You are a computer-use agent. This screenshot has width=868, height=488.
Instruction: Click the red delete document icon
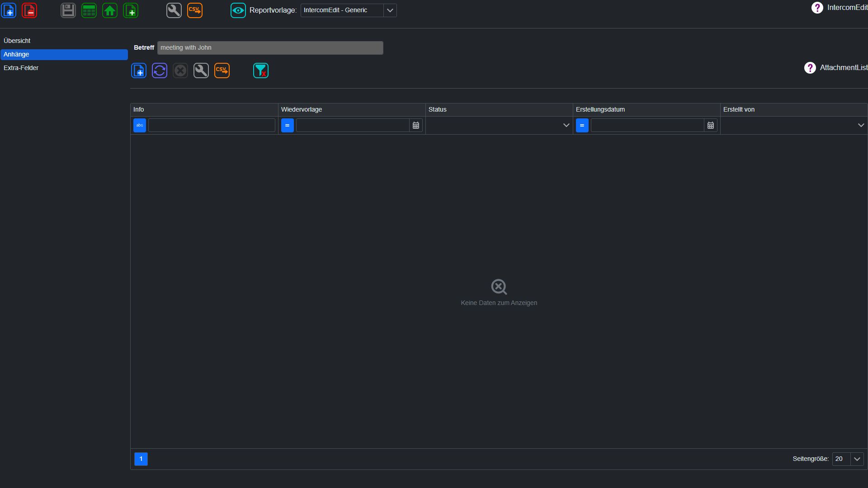click(29, 10)
